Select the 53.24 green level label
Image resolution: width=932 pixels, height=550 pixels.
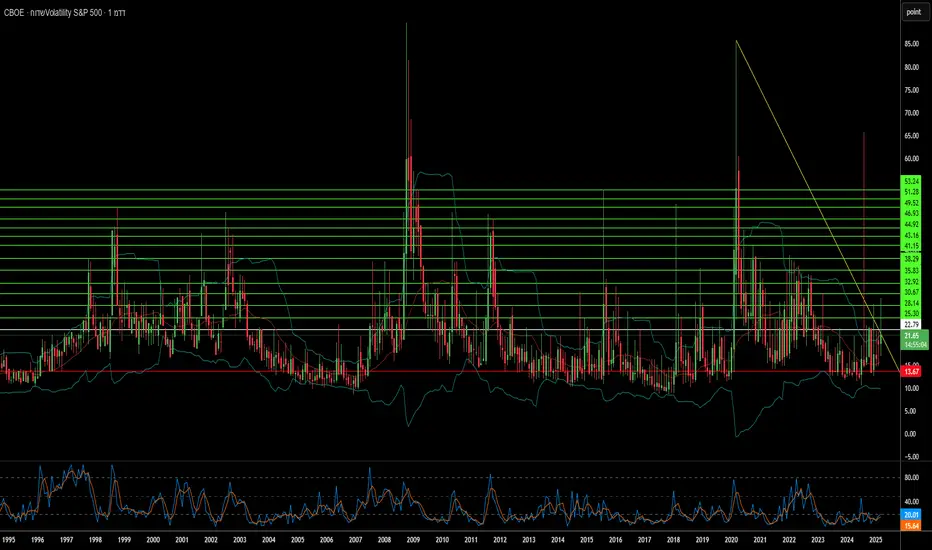(911, 181)
